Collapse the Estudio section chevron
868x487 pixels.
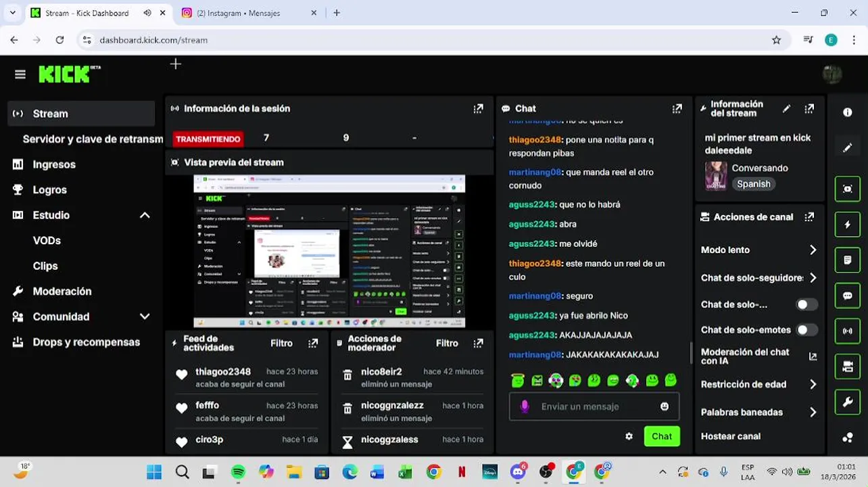tap(145, 215)
